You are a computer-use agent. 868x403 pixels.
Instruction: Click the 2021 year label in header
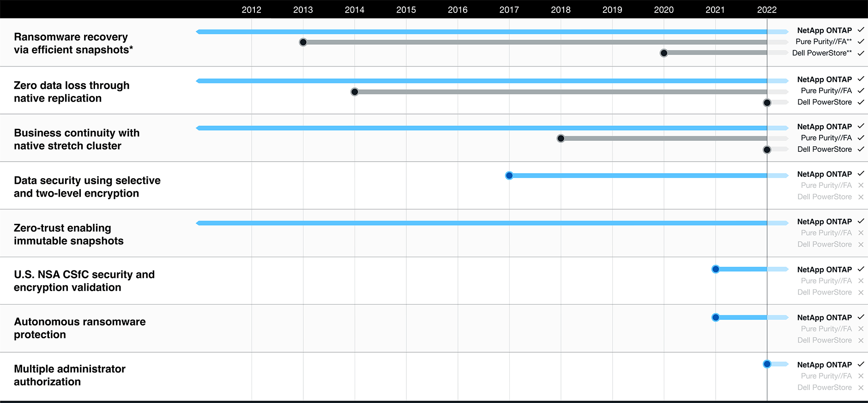click(715, 10)
